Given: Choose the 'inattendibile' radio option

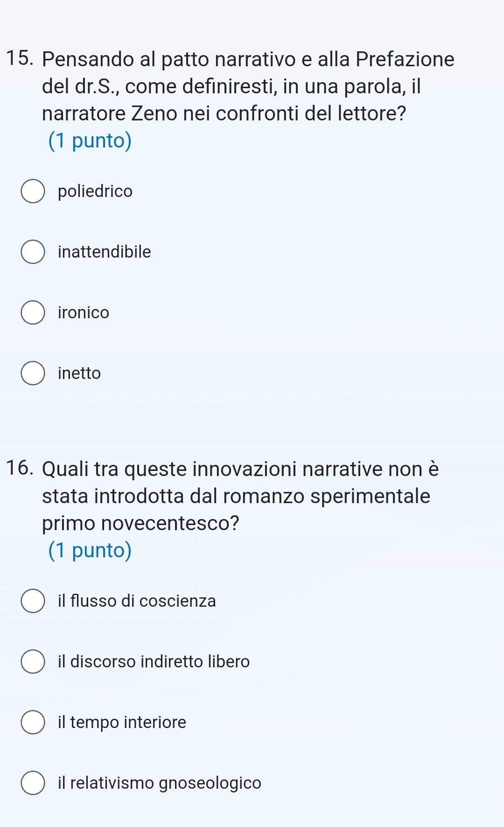Looking at the screenshot, I should 33,252.
